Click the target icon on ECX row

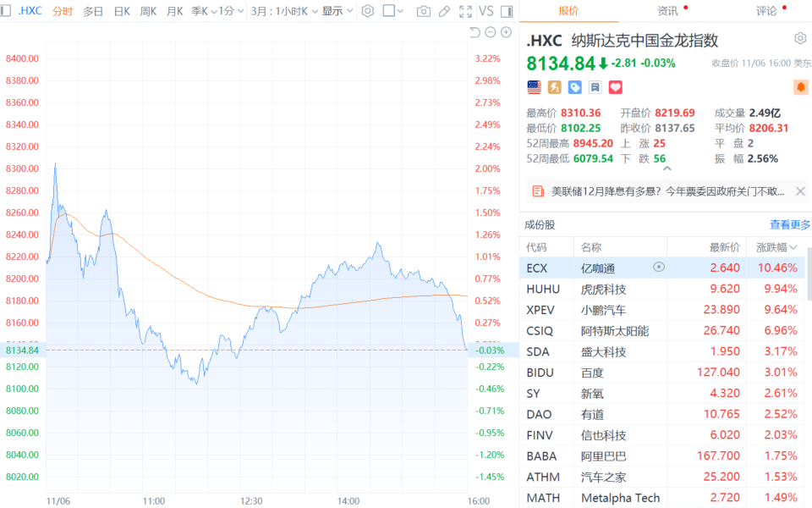click(659, 267)
